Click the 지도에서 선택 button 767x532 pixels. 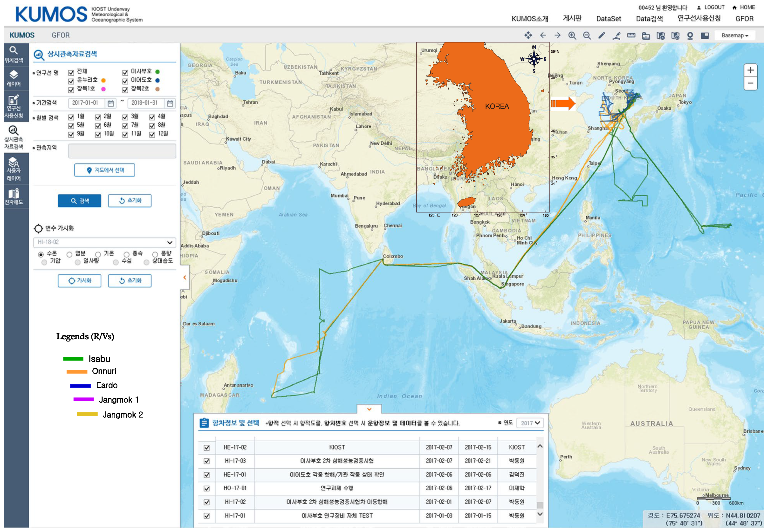point(105,170)
